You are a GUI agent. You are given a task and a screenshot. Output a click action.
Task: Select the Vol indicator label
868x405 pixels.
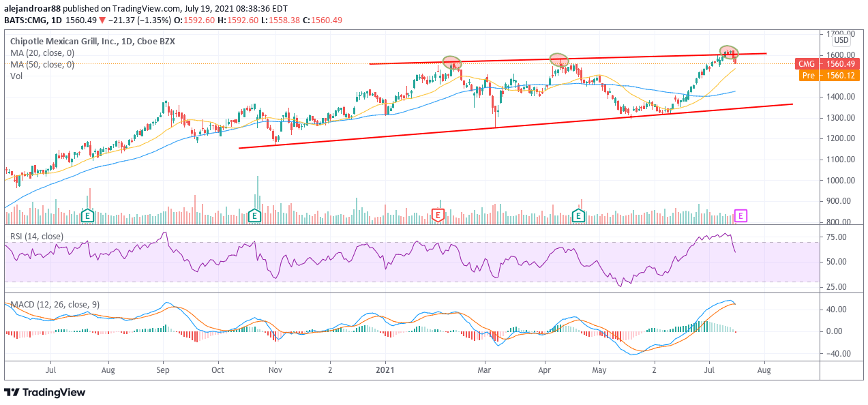[16, 76]
